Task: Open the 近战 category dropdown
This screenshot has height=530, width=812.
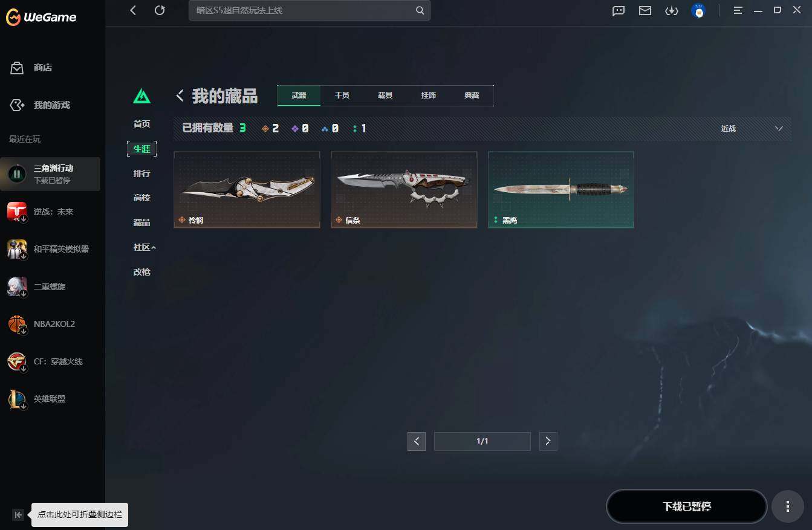Action: coord(752,129)
